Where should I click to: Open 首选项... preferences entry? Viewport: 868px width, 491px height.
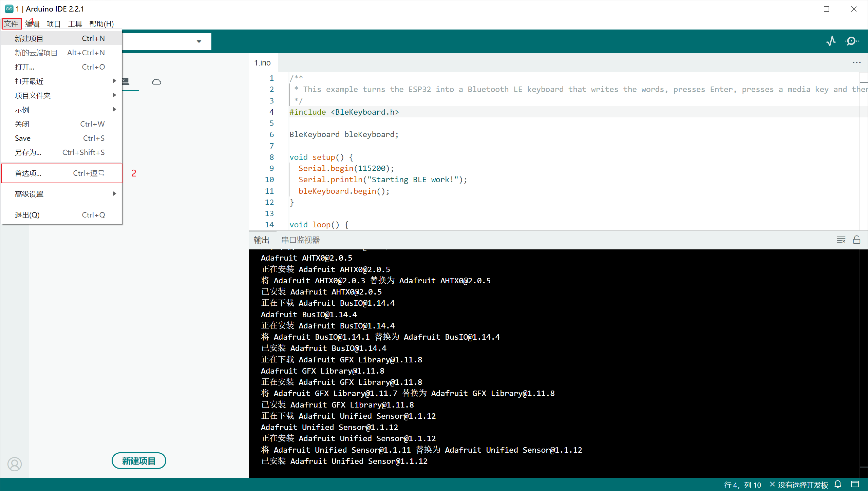(61, 173)
